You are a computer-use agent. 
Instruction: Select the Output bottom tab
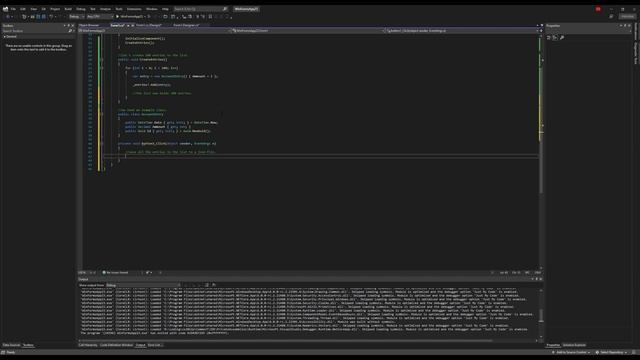[140, 345]
